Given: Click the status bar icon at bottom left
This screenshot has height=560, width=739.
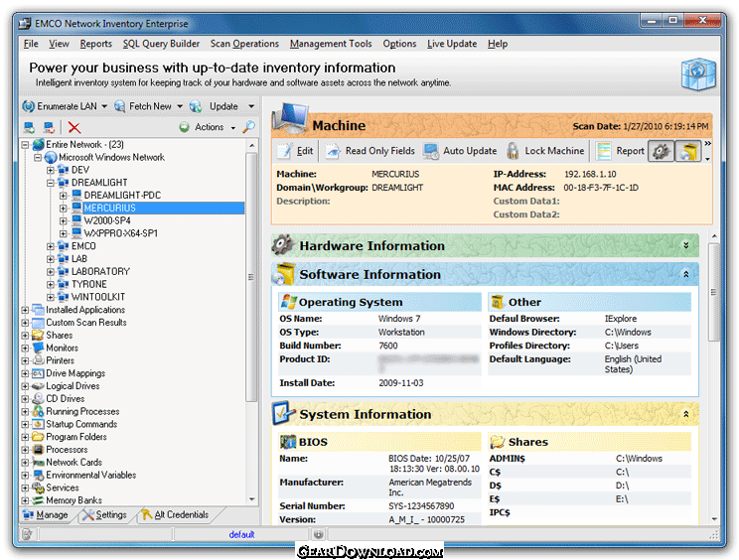Looking at the screenshot, I should coord(27,534).
